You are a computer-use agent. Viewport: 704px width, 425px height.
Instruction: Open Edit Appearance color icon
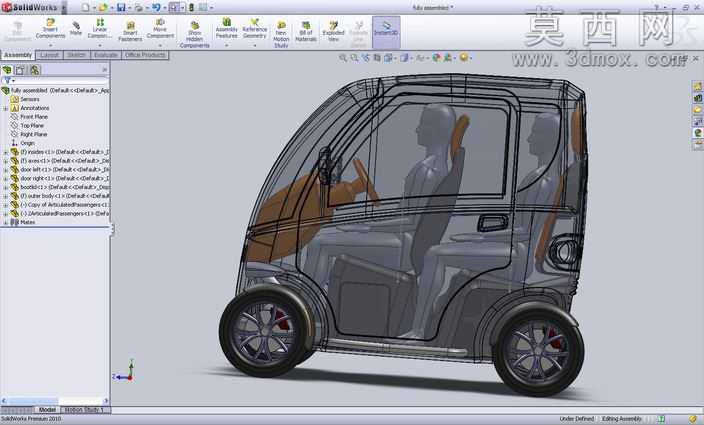[x=436, y=58]
